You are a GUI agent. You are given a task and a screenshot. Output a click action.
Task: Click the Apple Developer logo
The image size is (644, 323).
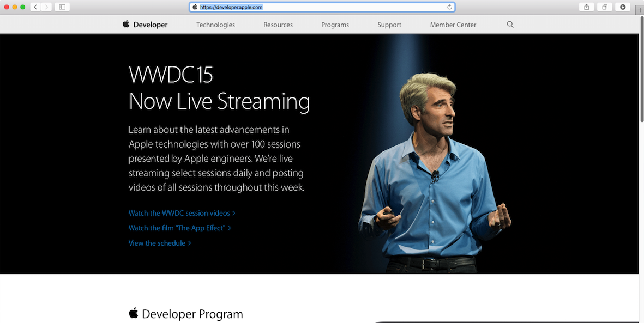click(145, 25)
